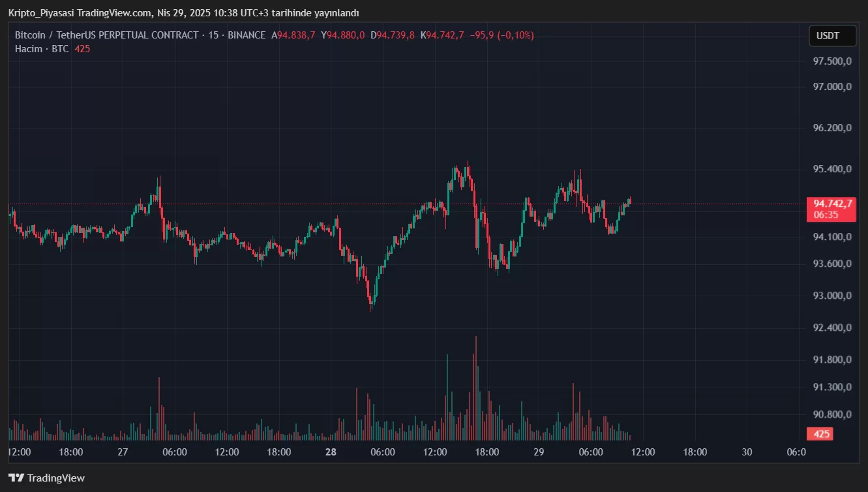868x492 pixels.
Task: Click the Bitcoin / TetherUS PERPETUAL CONTRACT title
Action: coord(106,35)
